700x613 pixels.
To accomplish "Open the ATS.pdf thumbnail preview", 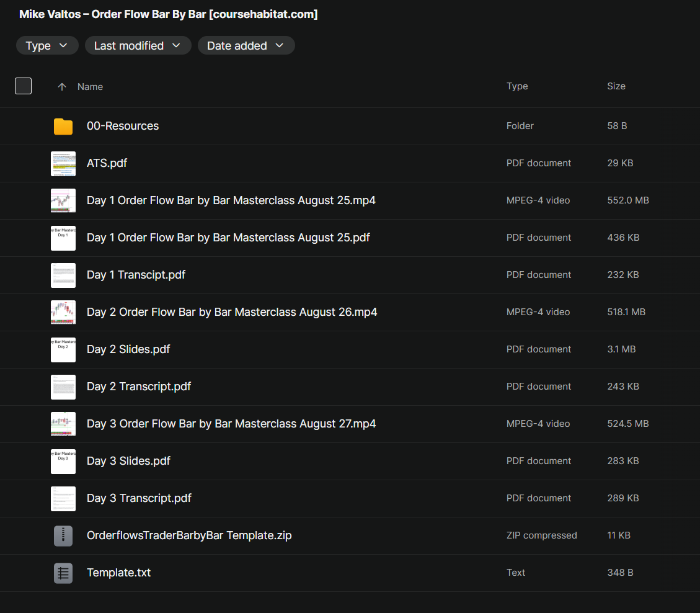I will [x=63, y=163].
